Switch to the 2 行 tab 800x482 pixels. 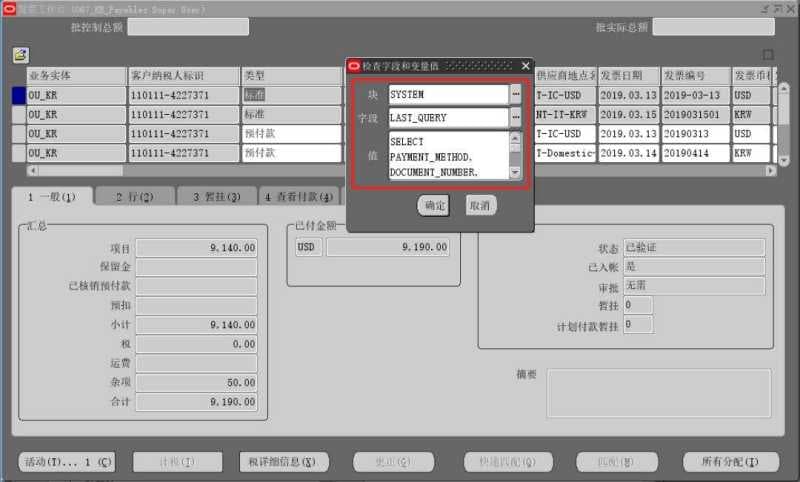point(135,197)
